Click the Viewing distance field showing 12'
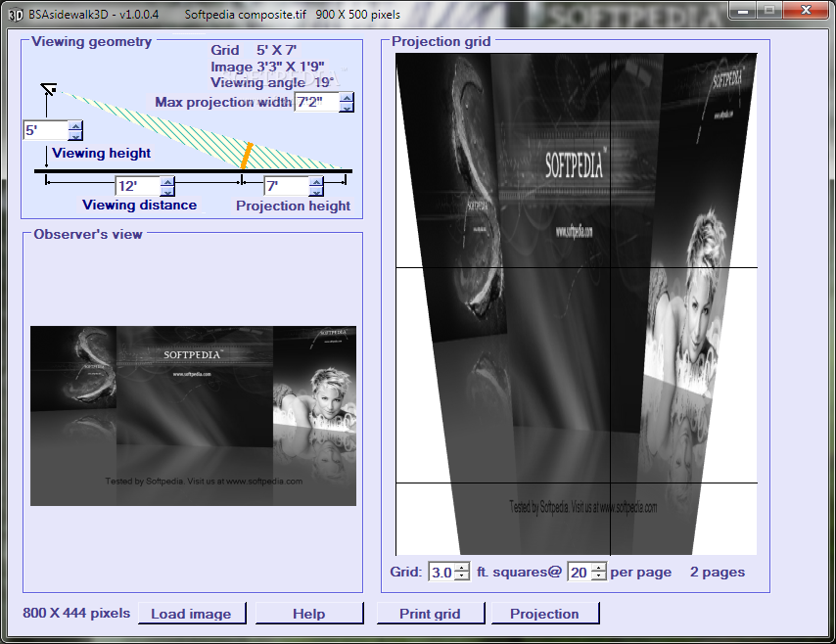 coord(138,186)
